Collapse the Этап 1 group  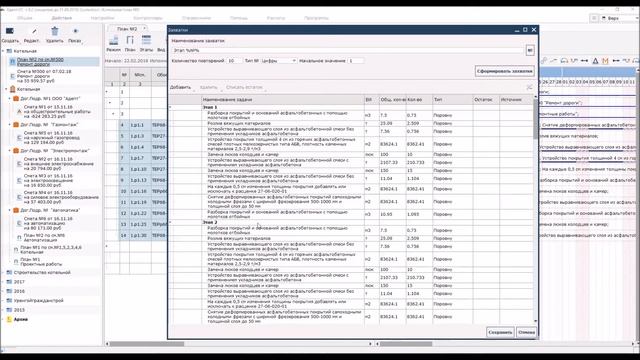[x=170, y=107]
